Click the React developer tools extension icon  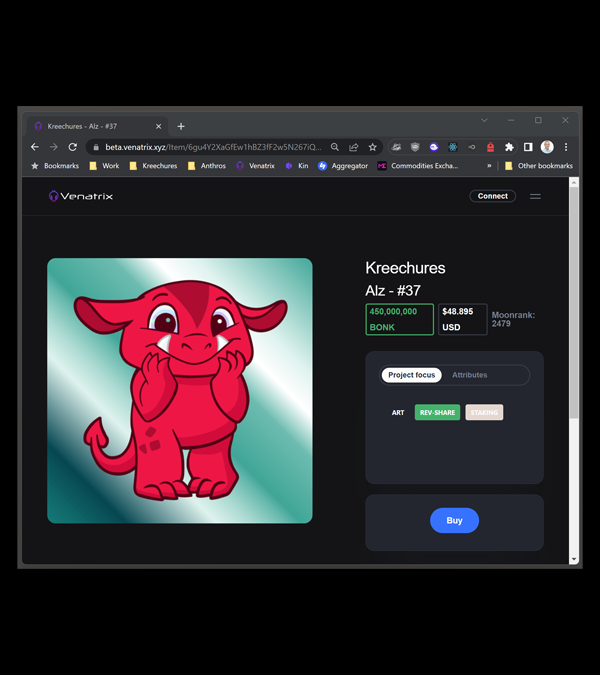coord(453,147)
